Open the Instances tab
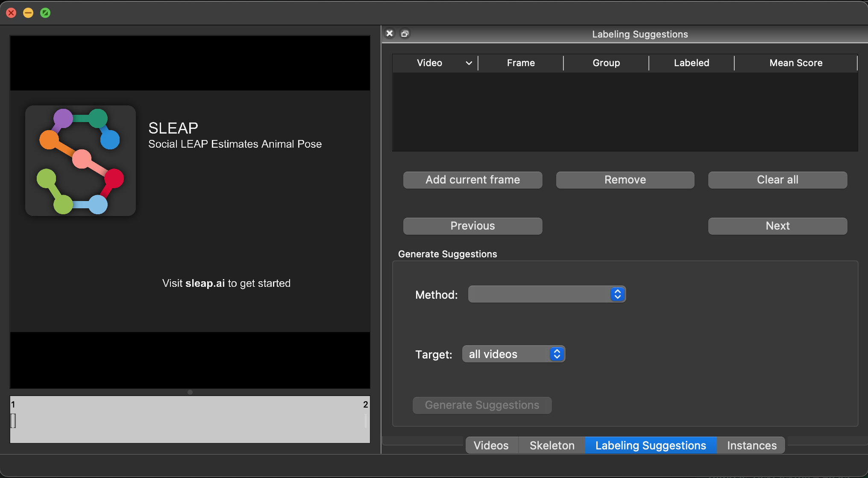The image size is (868, 478). (x=751, y=445)
